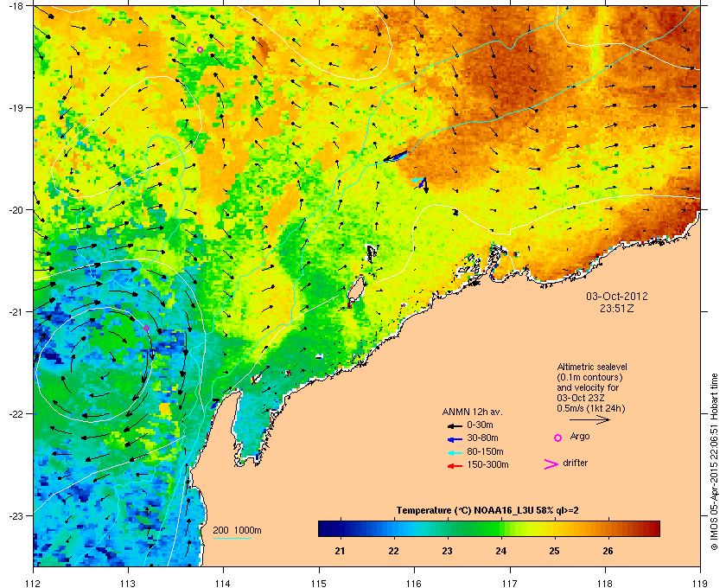Click the IMOS copyright timestamp text
The height and width of the screenshot is (588, 726).
coord(714,463)
